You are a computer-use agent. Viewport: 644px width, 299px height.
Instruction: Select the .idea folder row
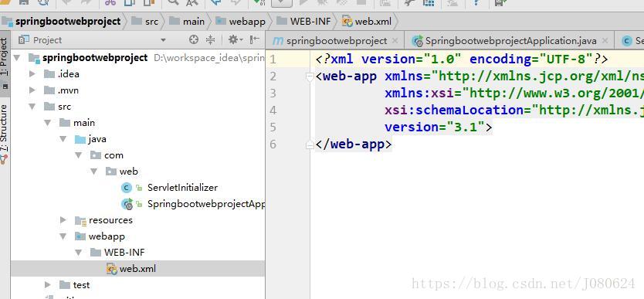pos(137,74)
